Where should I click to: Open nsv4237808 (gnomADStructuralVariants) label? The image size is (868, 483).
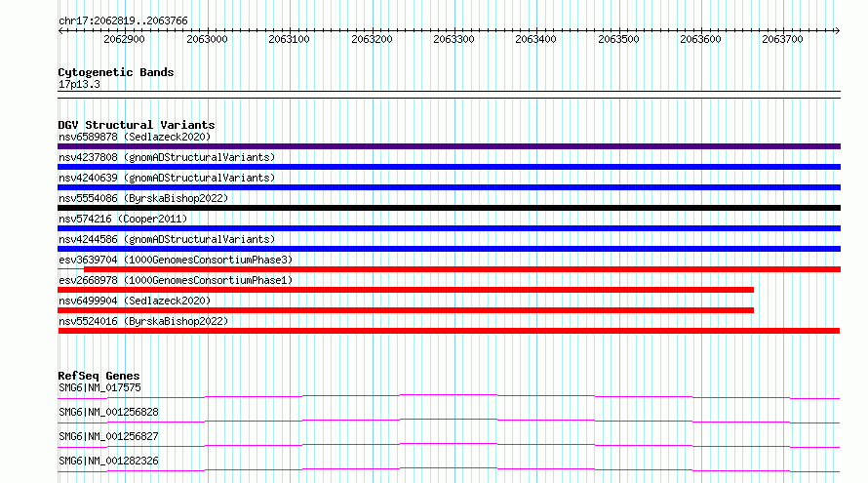click(167, 157)
